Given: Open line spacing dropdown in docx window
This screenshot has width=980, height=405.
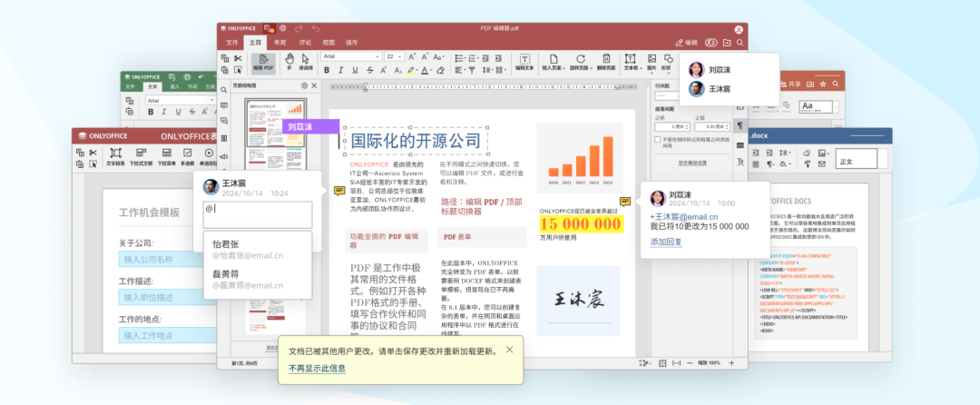Looking at the screenshot, I should point(789,153).
